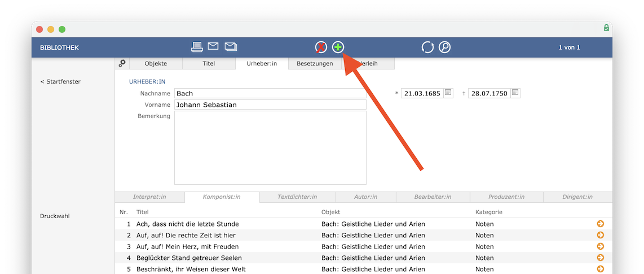
Task: Open calendar picker next to death date
Action: [x=515, y=93]
